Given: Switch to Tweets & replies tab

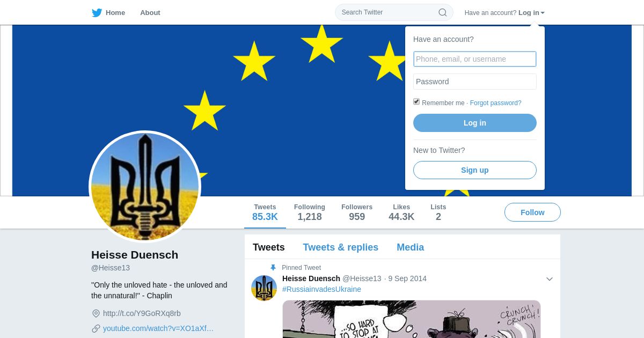Looking at the screenshot, I should pyautogui.click(x=340, y=247).
